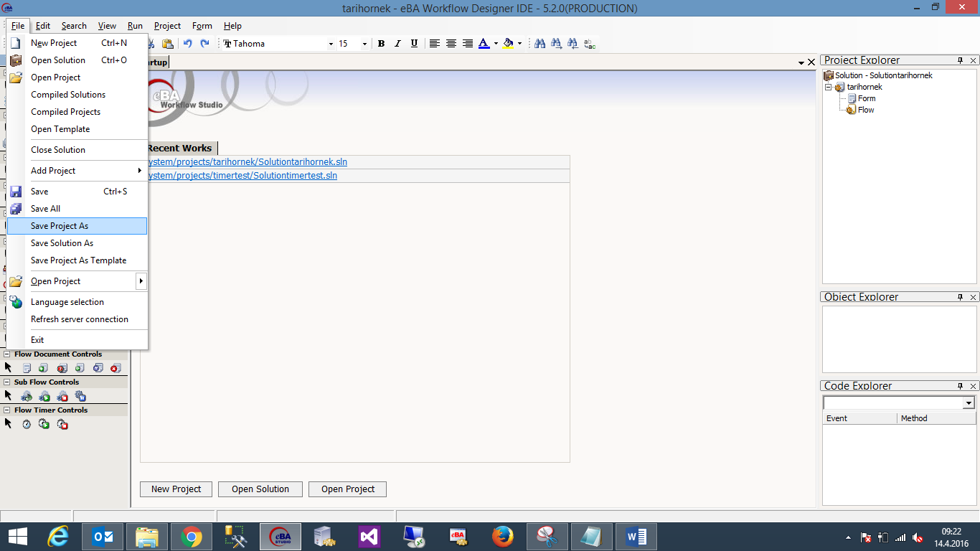Screen dimensions: 980x551
Task: Click the Replace ab-ac icon
Action: coord(590,44)
